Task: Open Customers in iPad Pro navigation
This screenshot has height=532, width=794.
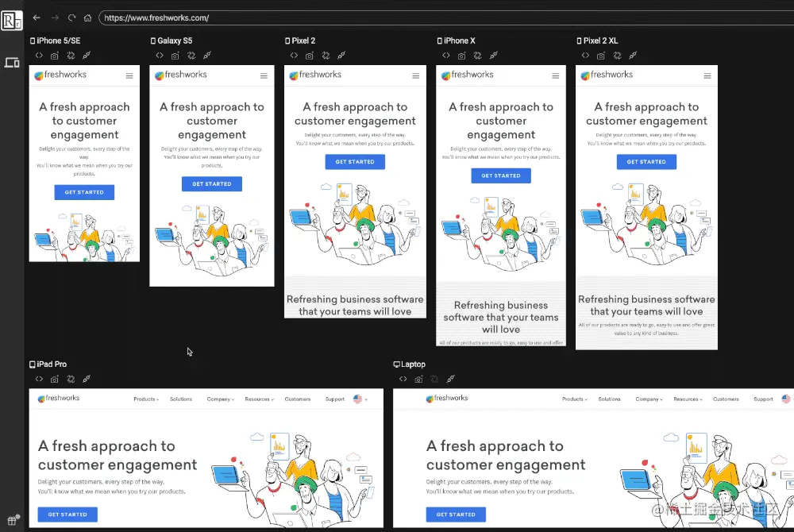Action: 297,399
